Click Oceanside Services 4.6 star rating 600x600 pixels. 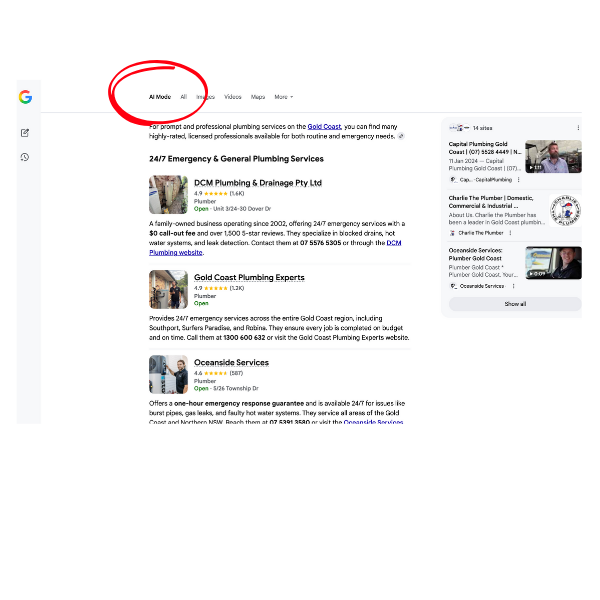218,373
